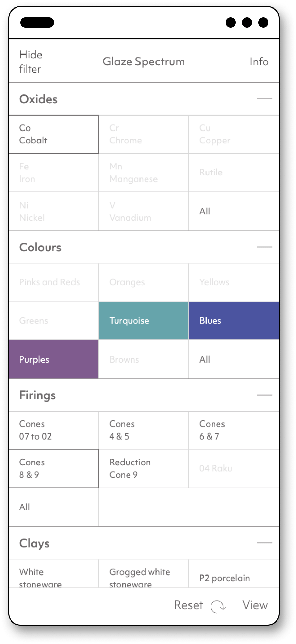
Task: Select the Blues colour swatch
Action: (x=234, y=321)
